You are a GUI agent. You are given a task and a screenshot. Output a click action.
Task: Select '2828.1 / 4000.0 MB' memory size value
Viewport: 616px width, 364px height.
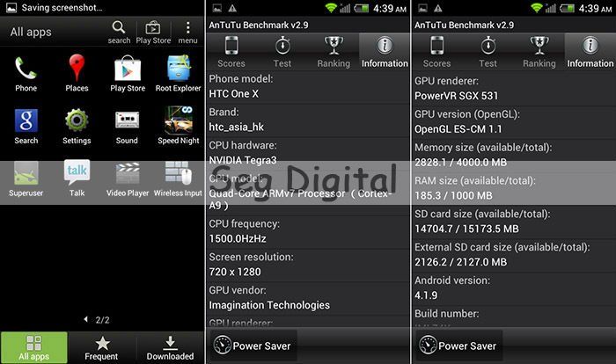(x=460, y=162)
